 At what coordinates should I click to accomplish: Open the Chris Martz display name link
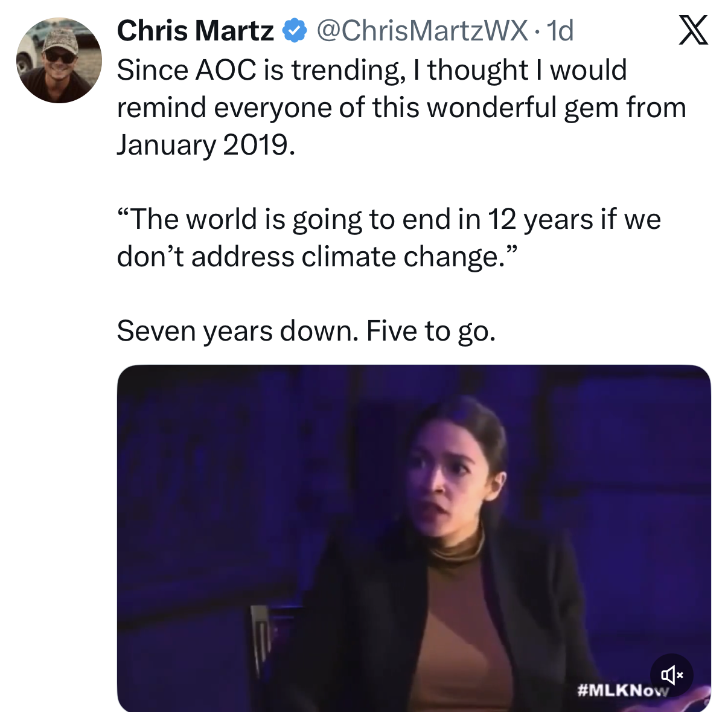pos(194,31)
